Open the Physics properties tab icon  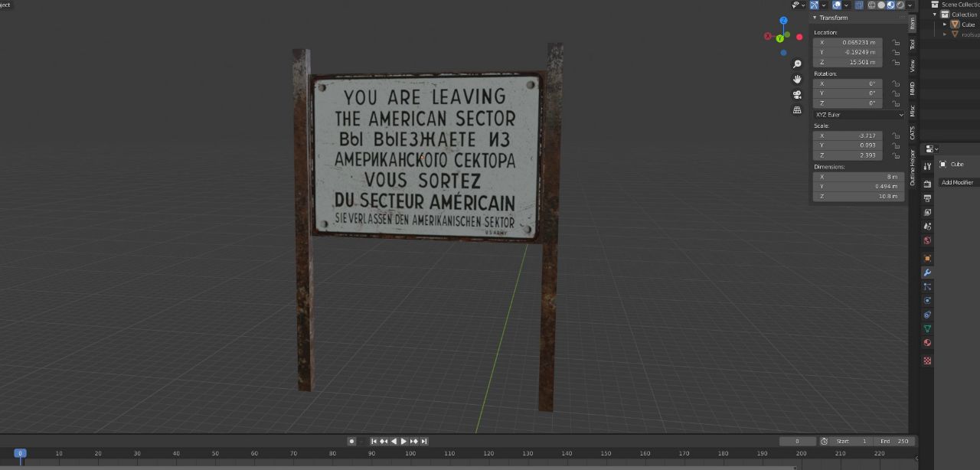pos(927,300)
